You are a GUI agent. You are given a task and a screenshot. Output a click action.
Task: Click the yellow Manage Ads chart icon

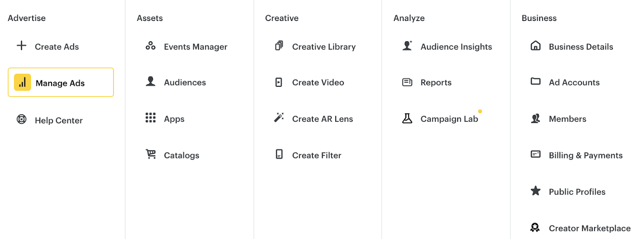click(23, 82)
